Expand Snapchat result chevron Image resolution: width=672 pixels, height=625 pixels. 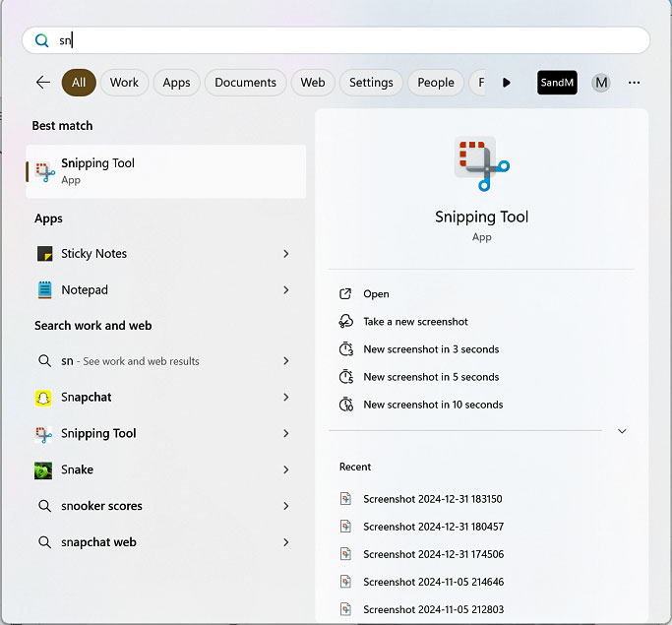pyautogui.click(x=286, y=398)
